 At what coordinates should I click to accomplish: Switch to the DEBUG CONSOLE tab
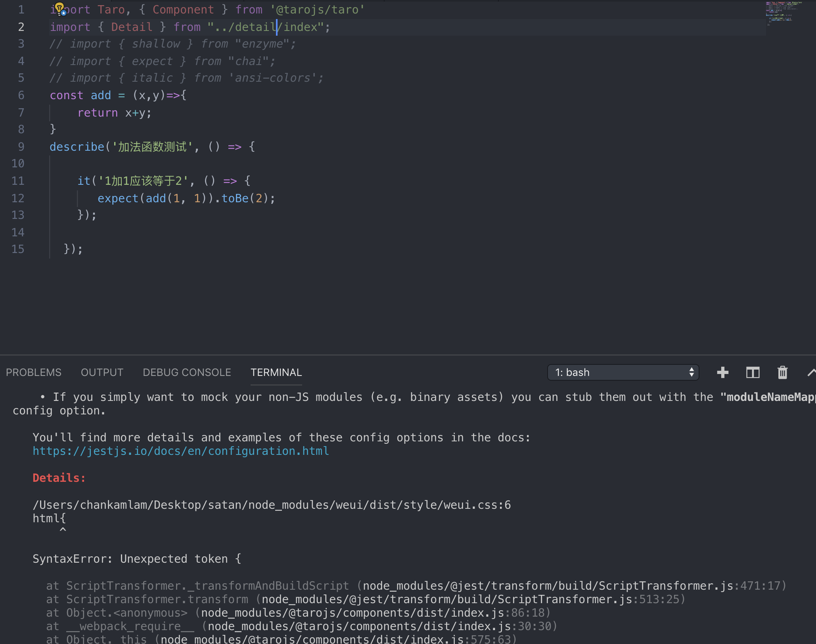click(187, 372)
